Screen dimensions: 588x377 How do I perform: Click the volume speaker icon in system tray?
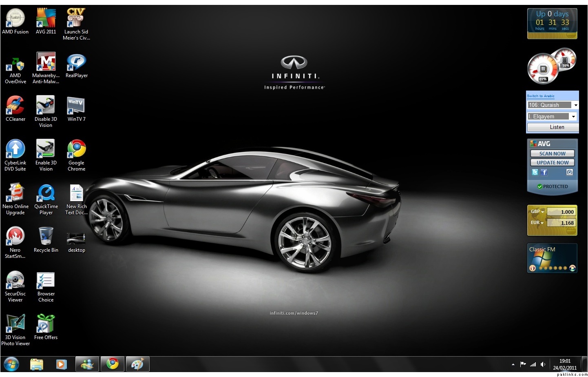point(543,364)
